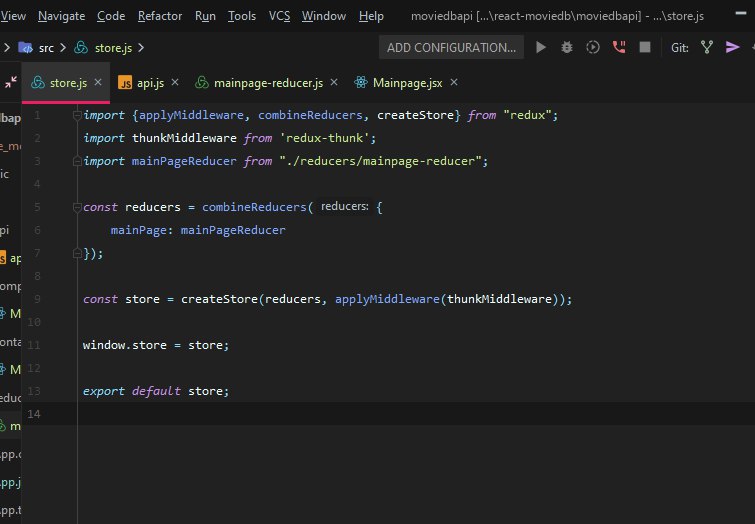The image size is (755, 524).
Task: Click the Debug bug icon
Action: [567, 47]
